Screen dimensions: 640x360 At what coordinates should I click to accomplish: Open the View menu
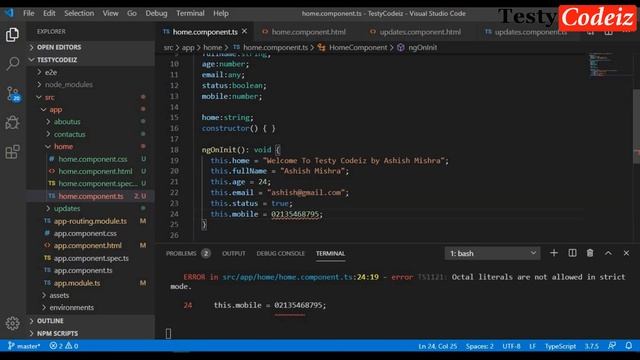pyautogui.click(x=110, y=13)
